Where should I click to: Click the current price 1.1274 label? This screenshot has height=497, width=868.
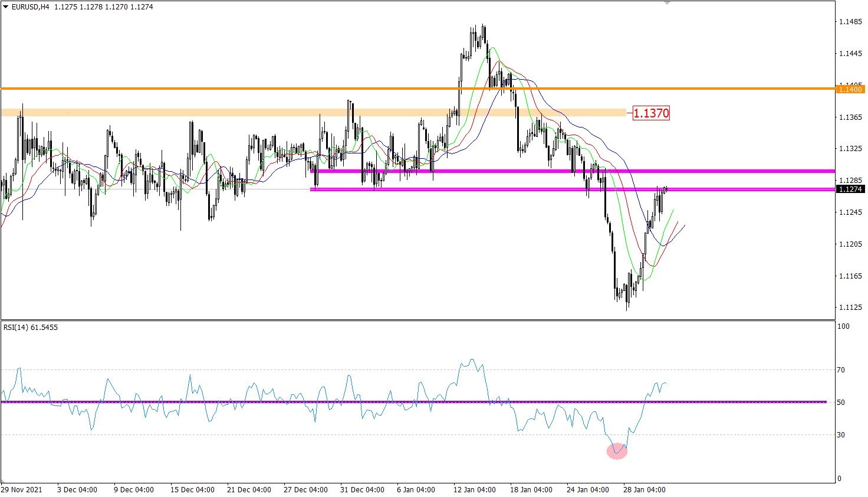point(851,189)
